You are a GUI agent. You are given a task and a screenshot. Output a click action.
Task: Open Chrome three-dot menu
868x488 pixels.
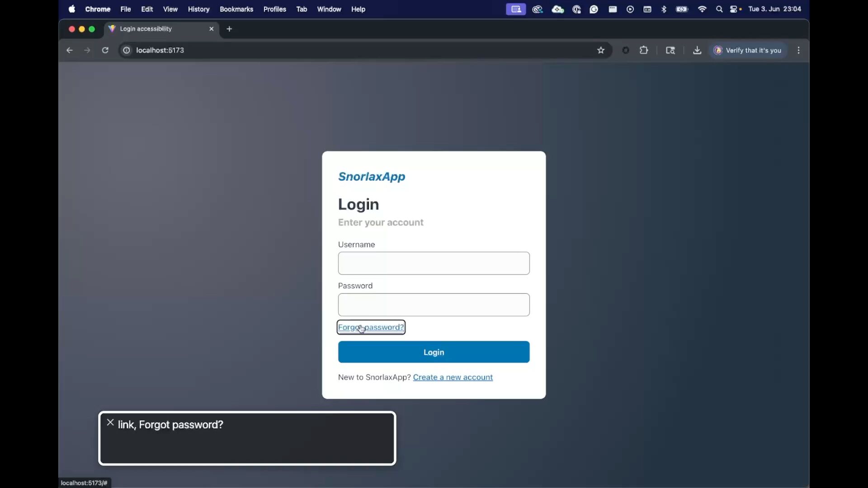tap(799, 50)
